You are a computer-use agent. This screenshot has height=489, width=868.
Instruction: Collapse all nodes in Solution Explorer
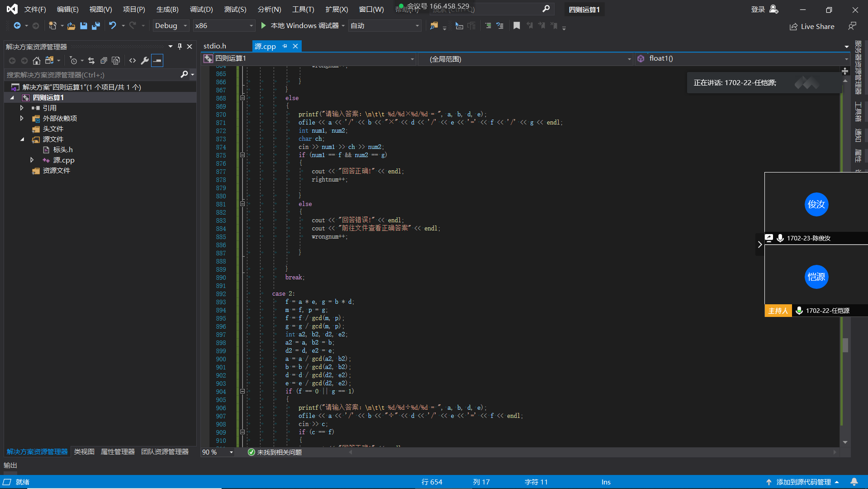[104, 60]
